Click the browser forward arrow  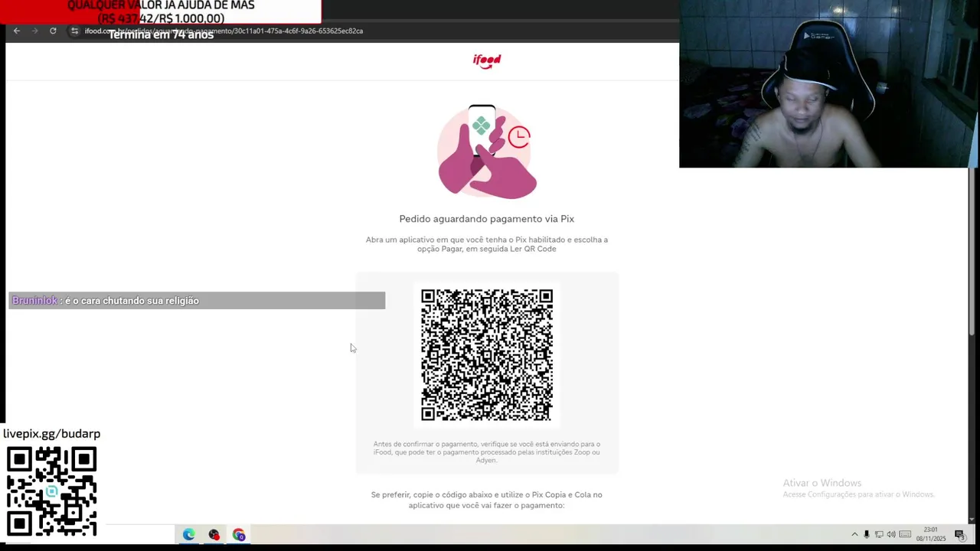[x=34, y=31]
